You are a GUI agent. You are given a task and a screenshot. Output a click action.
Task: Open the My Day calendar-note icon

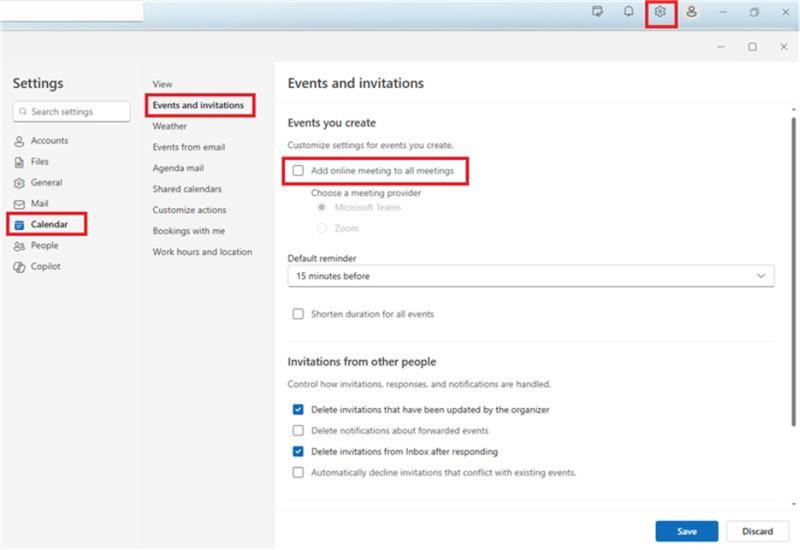597,11
